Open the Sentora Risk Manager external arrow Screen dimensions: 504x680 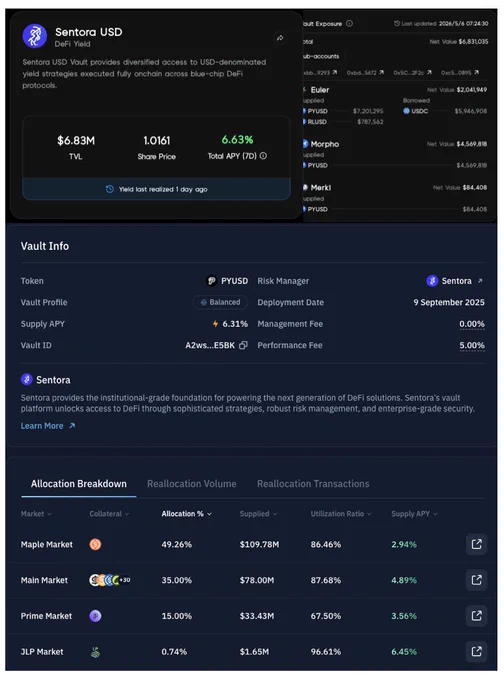[480, 281]
